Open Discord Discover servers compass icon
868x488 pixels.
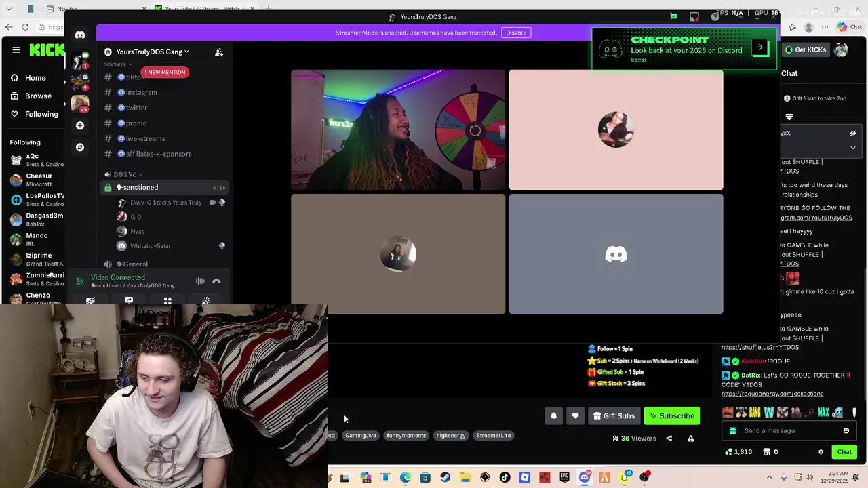pos(80,147)
